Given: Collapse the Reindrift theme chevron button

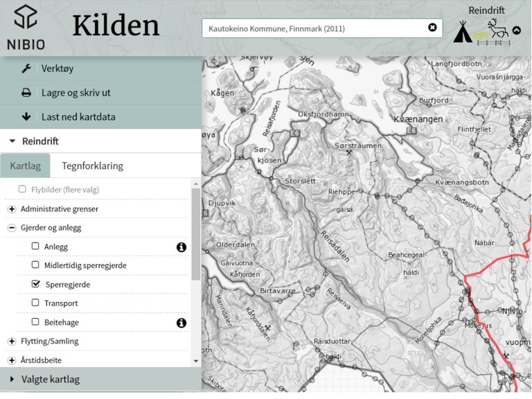Looking at the screenshot, I should pyautogui.click(x=517, y=30).
